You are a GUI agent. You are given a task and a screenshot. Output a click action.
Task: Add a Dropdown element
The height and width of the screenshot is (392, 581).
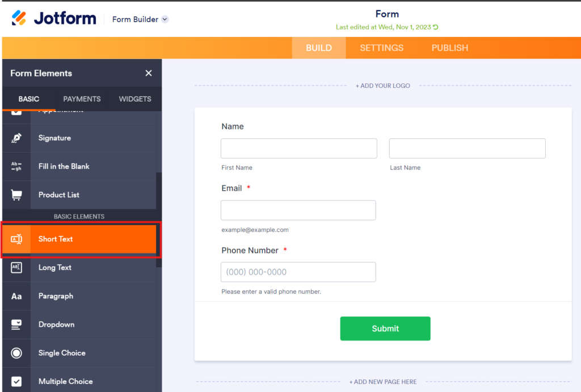[79, 324]
